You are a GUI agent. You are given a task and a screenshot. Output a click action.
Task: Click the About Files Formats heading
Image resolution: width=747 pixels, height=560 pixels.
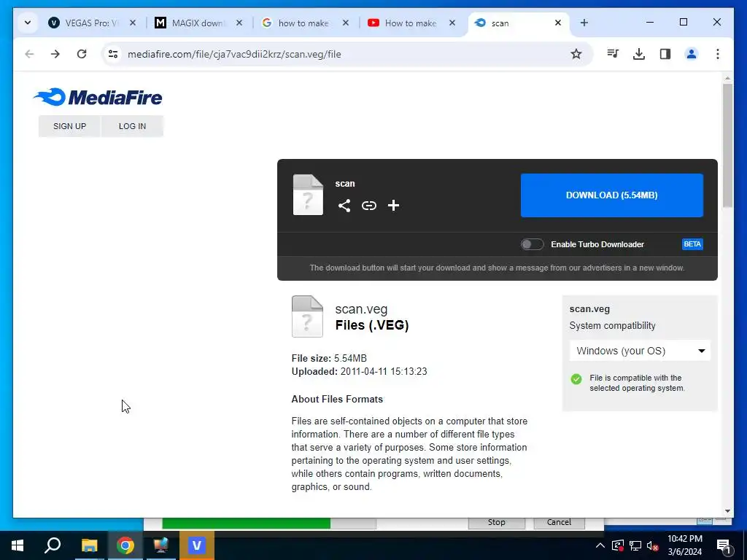[337, 399]
